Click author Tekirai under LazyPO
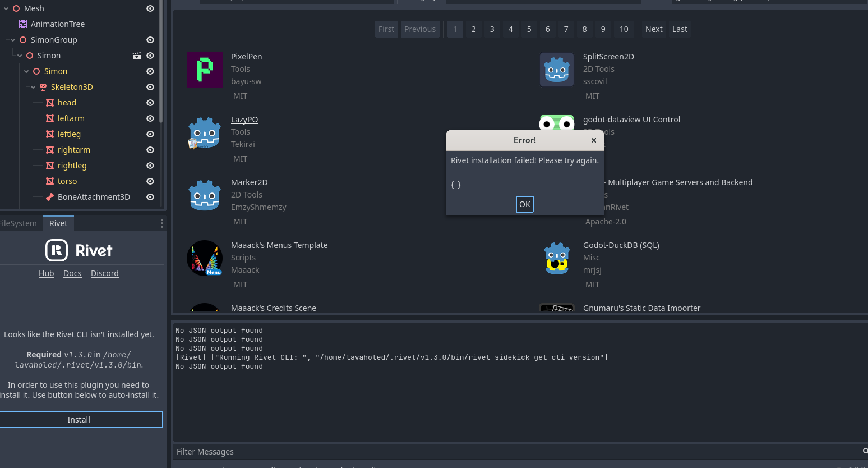This screenshot has width=868, height=468. click(243, 144)
